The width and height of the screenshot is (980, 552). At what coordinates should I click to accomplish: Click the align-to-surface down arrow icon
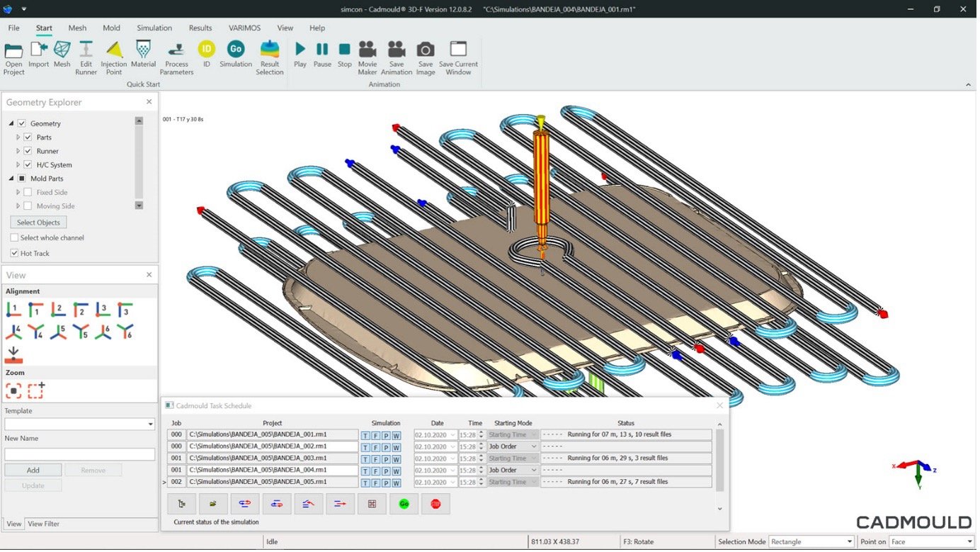tap(13, 355)
